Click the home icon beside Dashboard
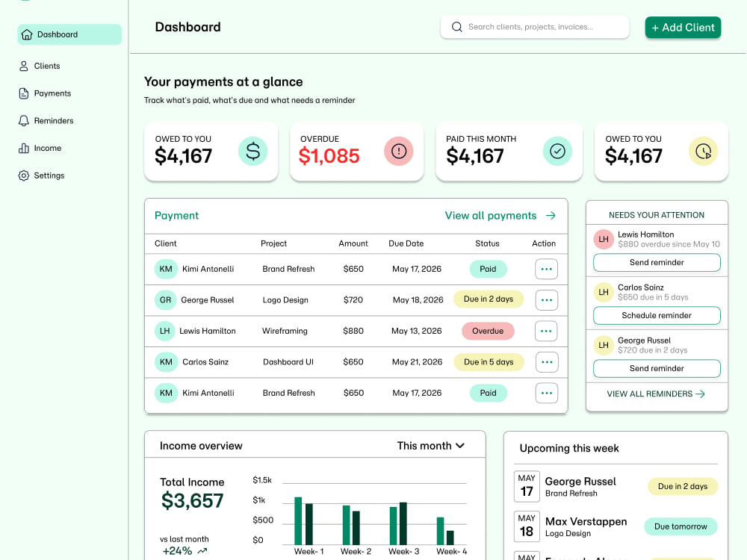 coord(27,34)
